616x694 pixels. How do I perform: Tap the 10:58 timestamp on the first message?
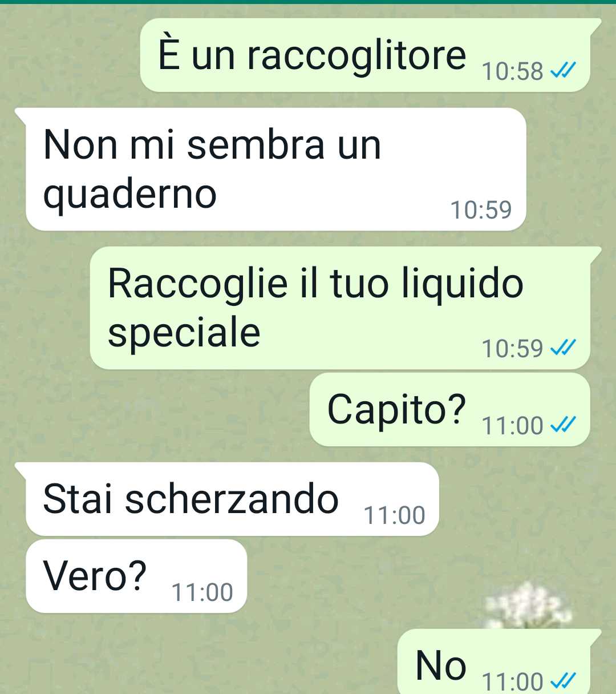(x=512, y=71)
